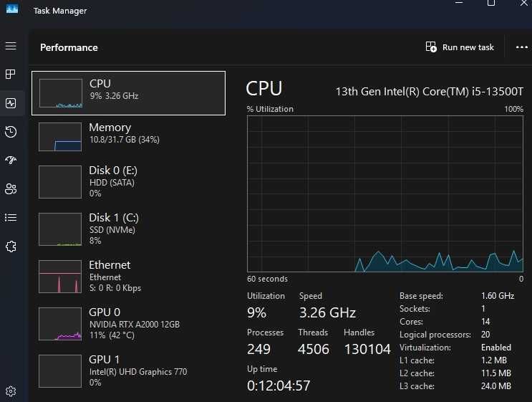The image size is (532, 402).
Task: Click the Memory usage mini graph thumbnail
Action: coord(60,136)
